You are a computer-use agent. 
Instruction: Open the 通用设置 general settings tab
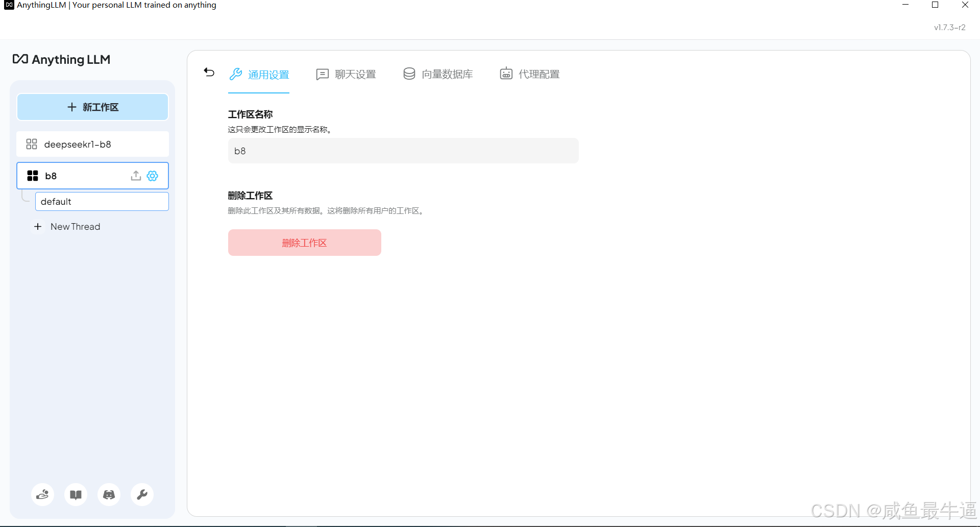(259, 75)
